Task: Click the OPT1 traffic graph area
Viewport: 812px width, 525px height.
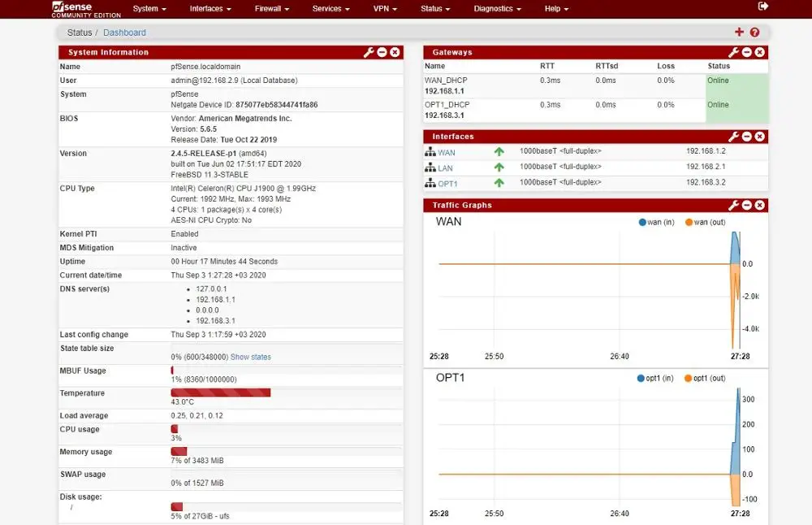Action: 590,447
